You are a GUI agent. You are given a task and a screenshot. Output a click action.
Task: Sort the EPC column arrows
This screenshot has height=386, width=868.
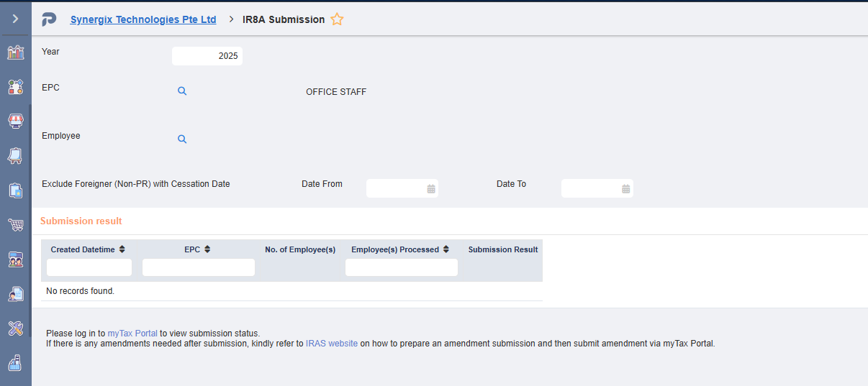pos(207,249)
